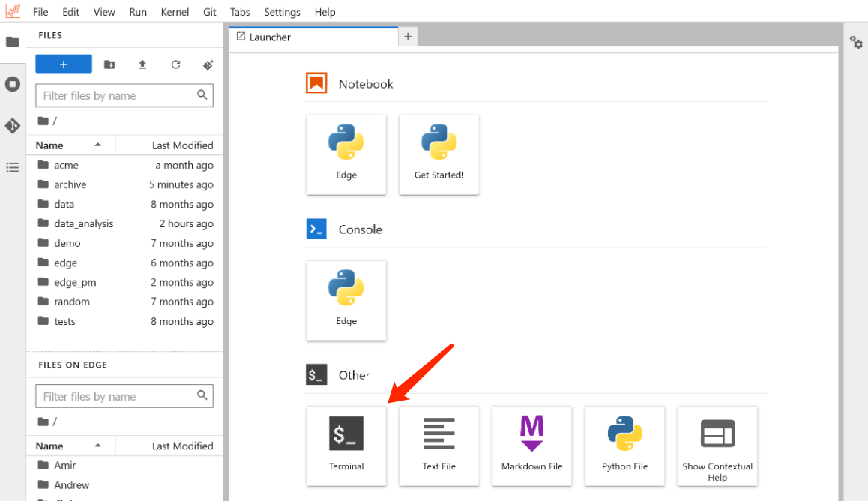Open the Git sidebar panel icon
Image resolution: width=868 pixels, height=501 pixels.
coord(12,126)
